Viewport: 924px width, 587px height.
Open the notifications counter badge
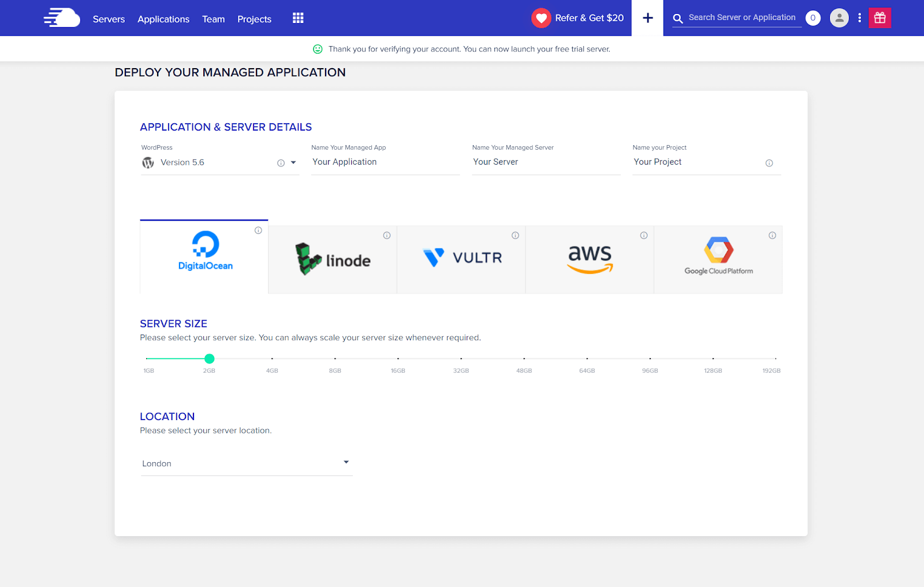[813, 18]
